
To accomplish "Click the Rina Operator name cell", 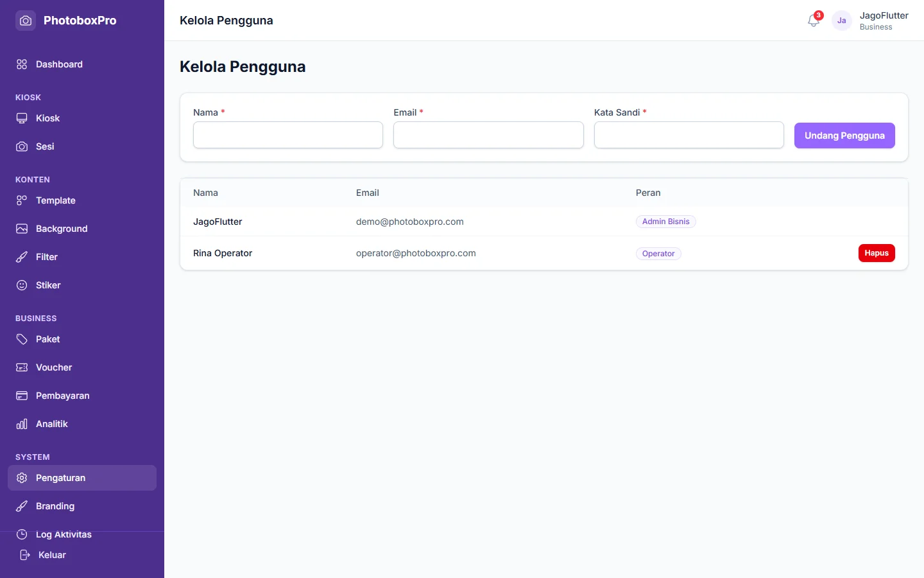I will (x=223, y=253).
